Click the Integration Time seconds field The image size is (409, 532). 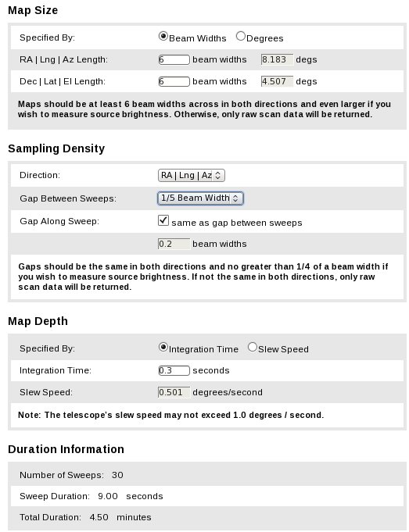(174, 370)
